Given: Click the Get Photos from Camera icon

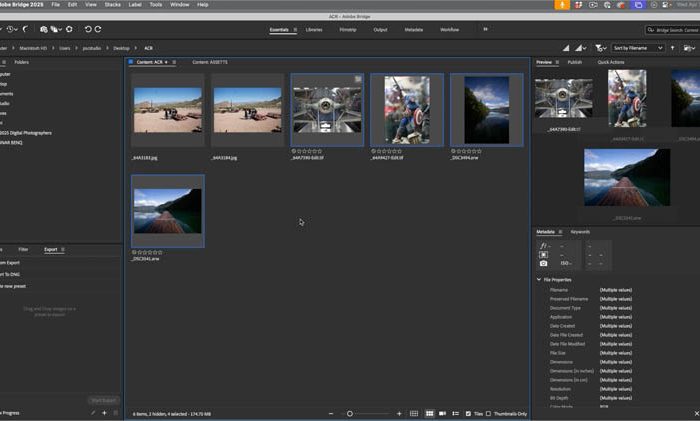Looking at the screenshot, I should tap(43, 29).
